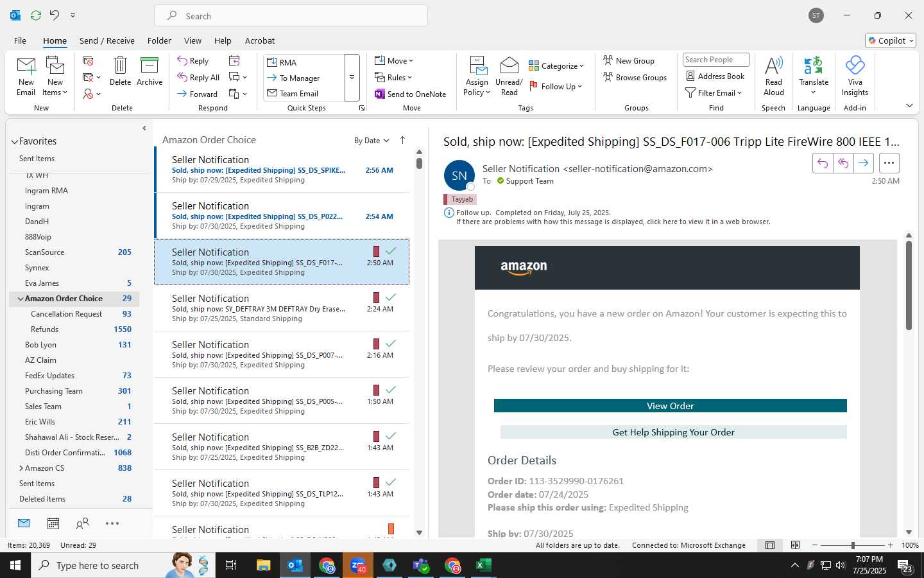Open the Folder tab

pyautogui.click(x=159, y=40)
